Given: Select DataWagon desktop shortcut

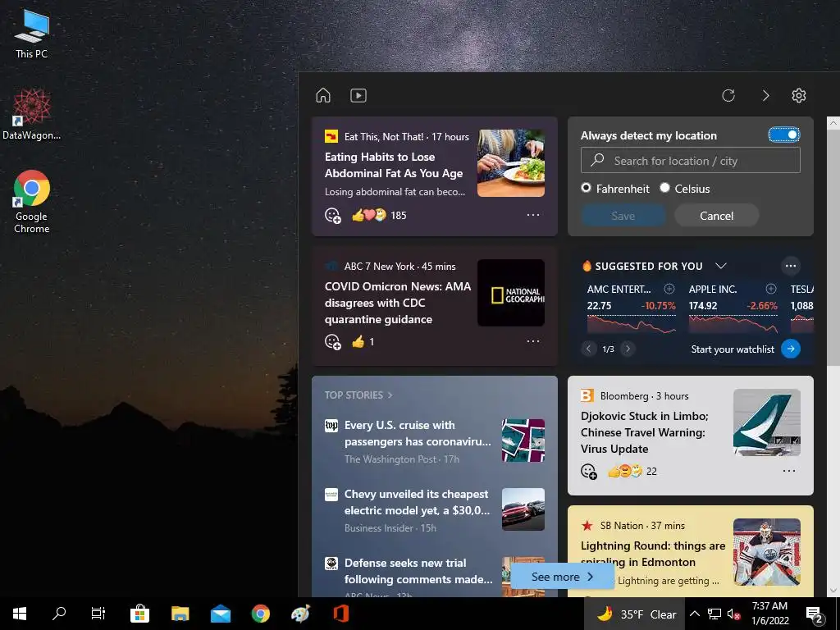Looking at the screenshot, I should tap(31, 114).
